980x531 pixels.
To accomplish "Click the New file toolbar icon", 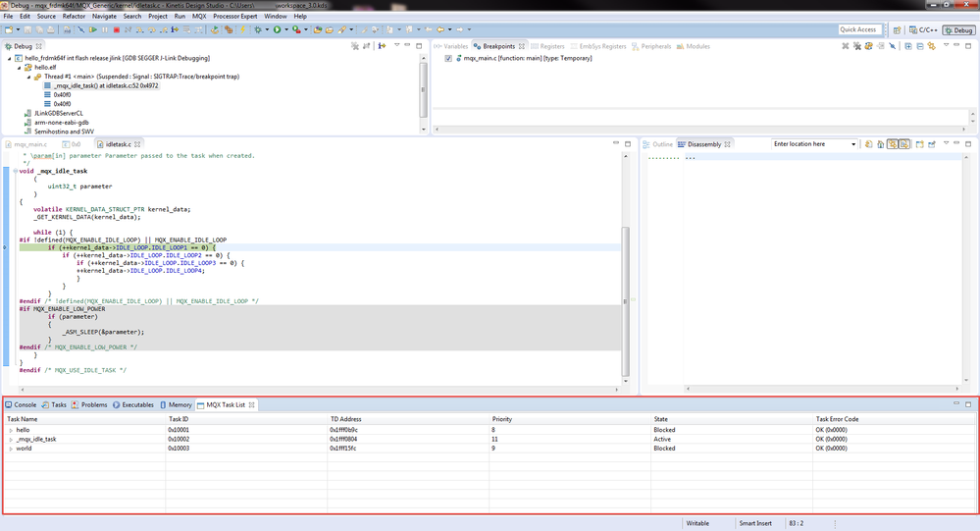I will click(x=8, y=29).
